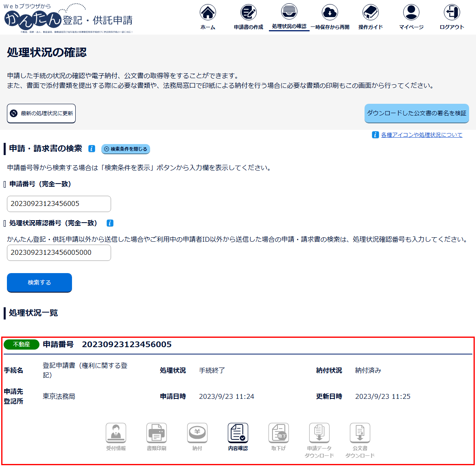The height and width of the screenshot is (466, 476).
Task: Click the 申請データダウンロード icon
Action: click(x=319, y=433)
